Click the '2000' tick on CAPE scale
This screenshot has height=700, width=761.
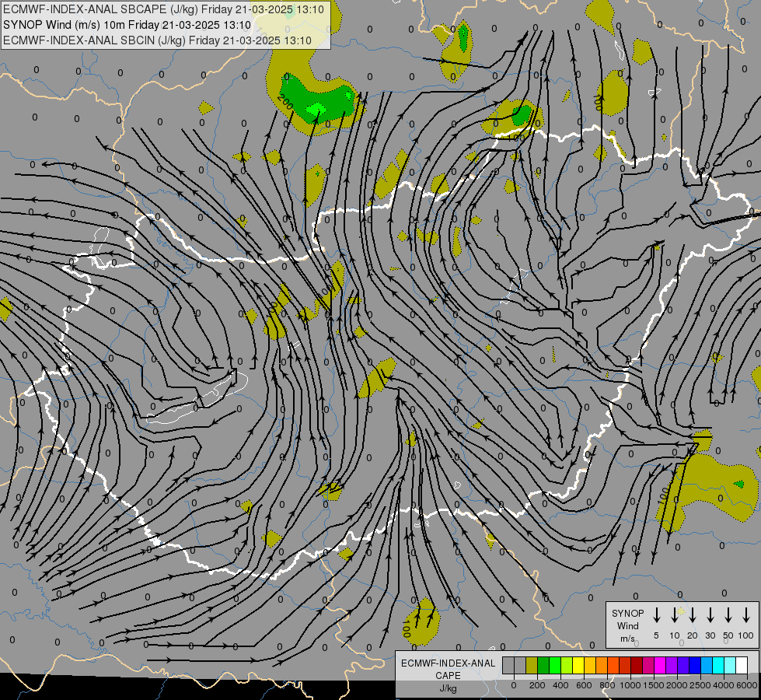point(677,685)
